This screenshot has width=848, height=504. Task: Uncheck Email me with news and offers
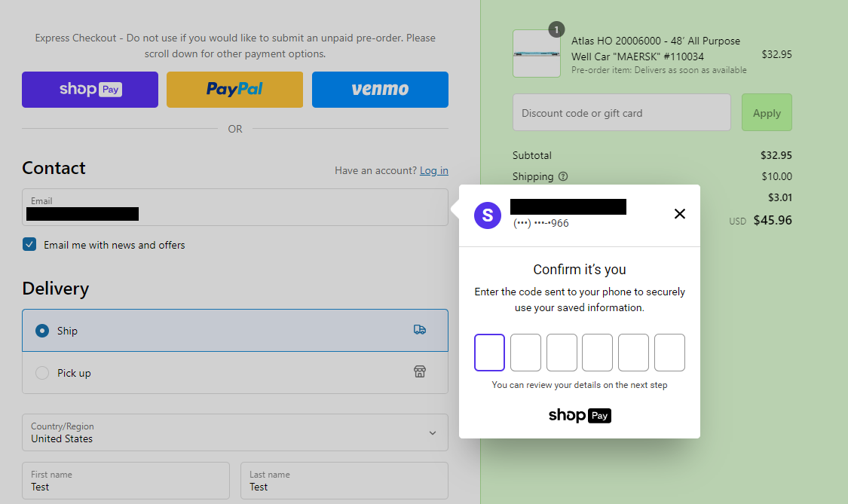29,244
